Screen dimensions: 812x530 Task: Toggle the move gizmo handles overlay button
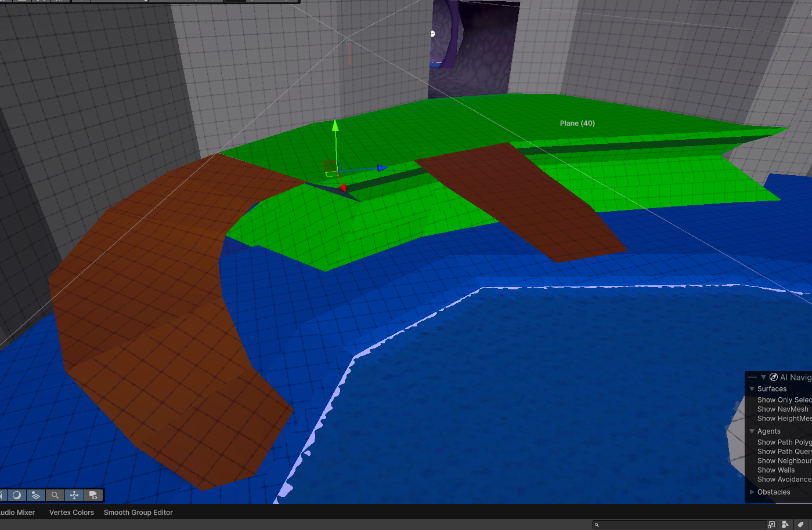[74, 495]
